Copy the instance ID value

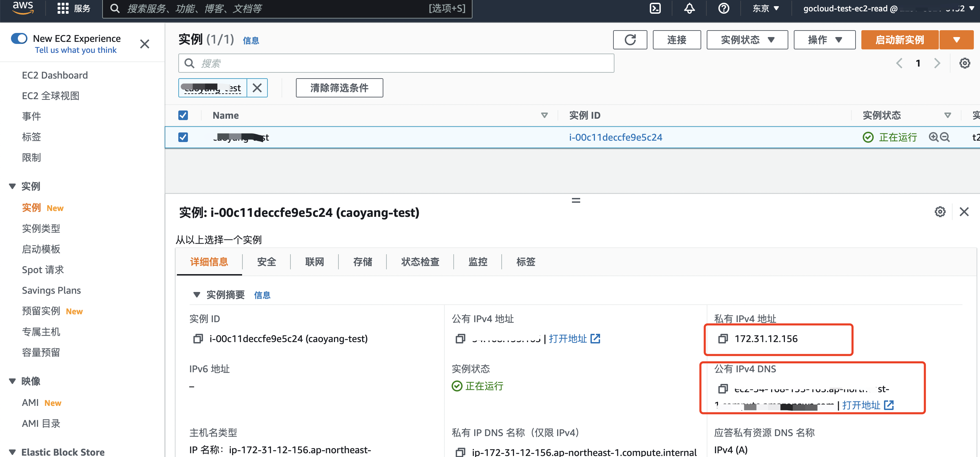pos(198,339)
